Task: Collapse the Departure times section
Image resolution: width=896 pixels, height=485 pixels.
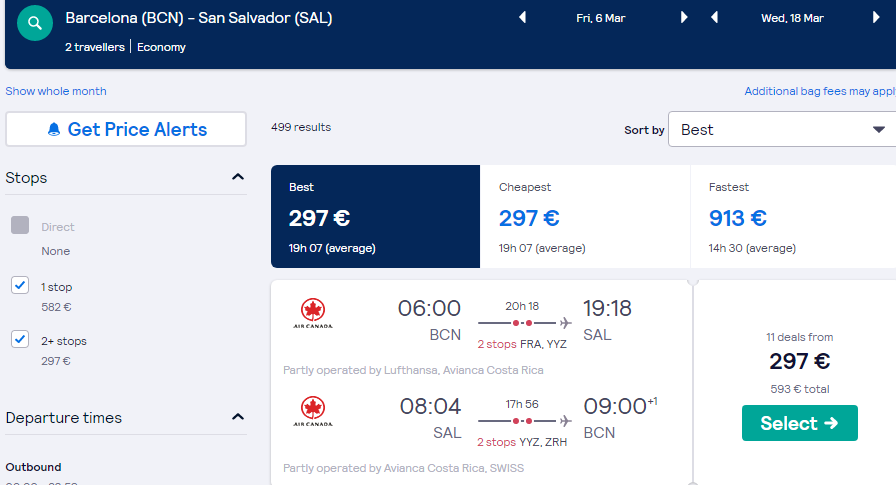Action: pyautogui.click(x=238, y=417)
